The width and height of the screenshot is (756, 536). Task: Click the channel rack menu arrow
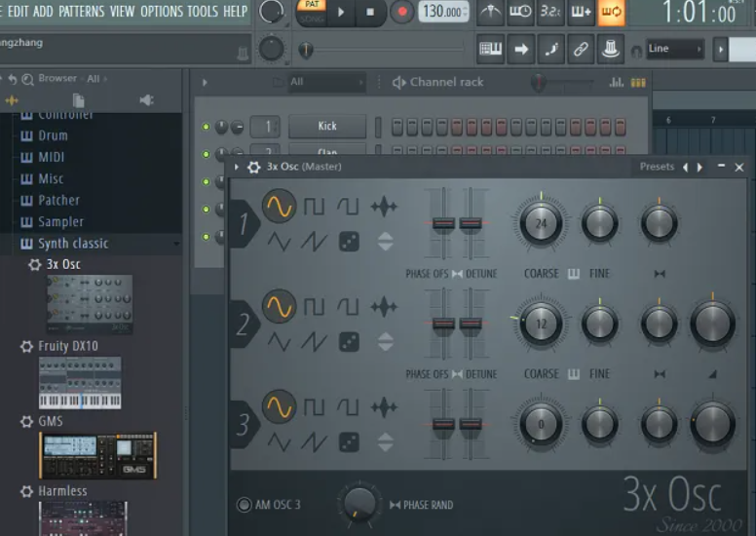point(205,82)
